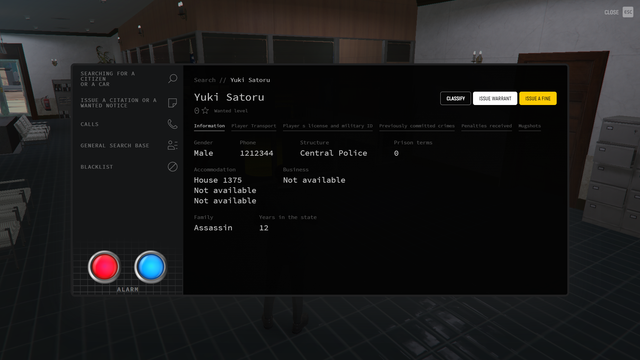Viewport: 640px width, 360px height.
Task: Click the General Search Base people icon
Action: [173, 145]
